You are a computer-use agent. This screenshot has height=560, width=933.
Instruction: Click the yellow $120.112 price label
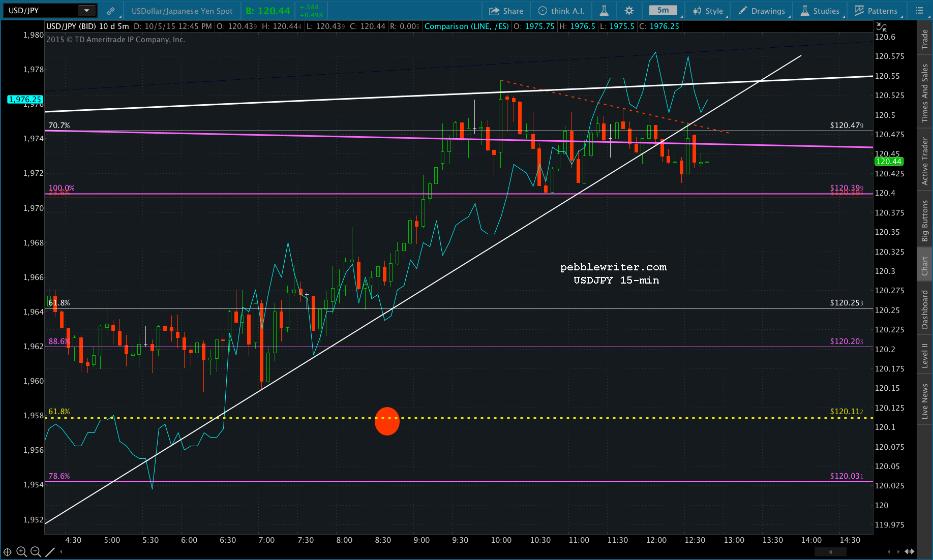click(x=847, y=412)
